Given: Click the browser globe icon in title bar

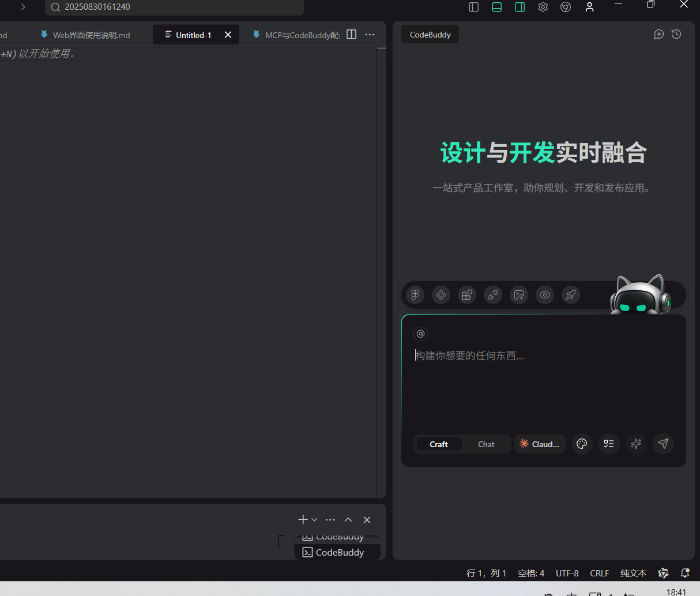Looking at the screenshot, I should pos(566,7).
